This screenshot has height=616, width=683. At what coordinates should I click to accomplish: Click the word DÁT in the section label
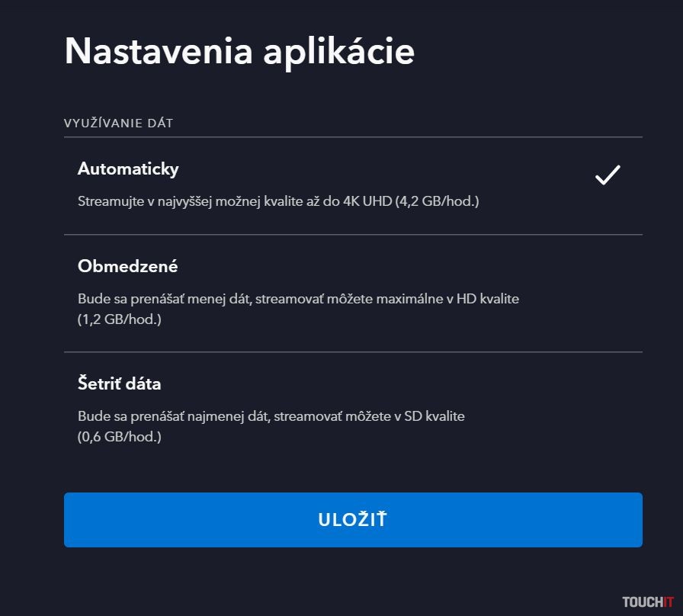click(160, 123)
